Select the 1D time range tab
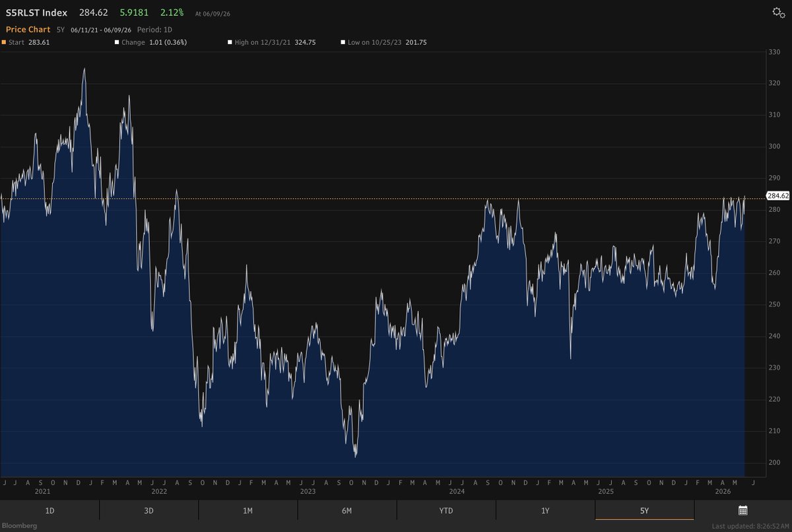Image resolution: width=792 pixels, height=532 pixels. [x=49, y=510]
